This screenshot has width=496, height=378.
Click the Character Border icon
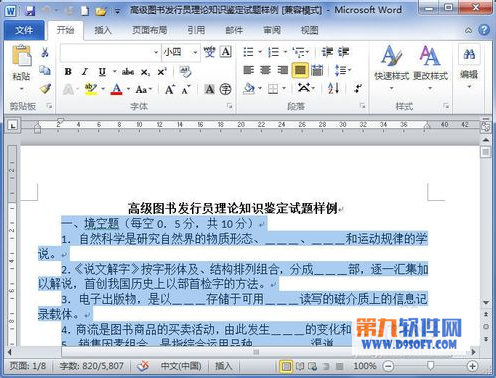point(226,52)
